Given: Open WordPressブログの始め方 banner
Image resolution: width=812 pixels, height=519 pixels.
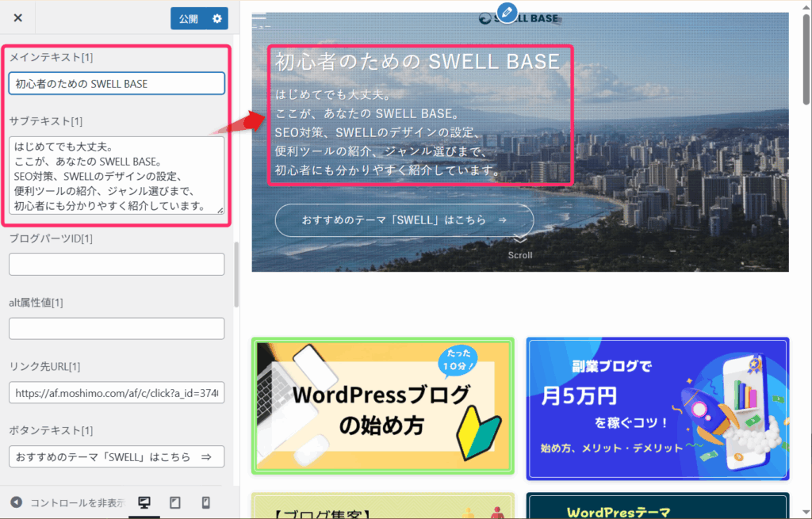Looking at the screenshot, I should [x=383, y=406].
